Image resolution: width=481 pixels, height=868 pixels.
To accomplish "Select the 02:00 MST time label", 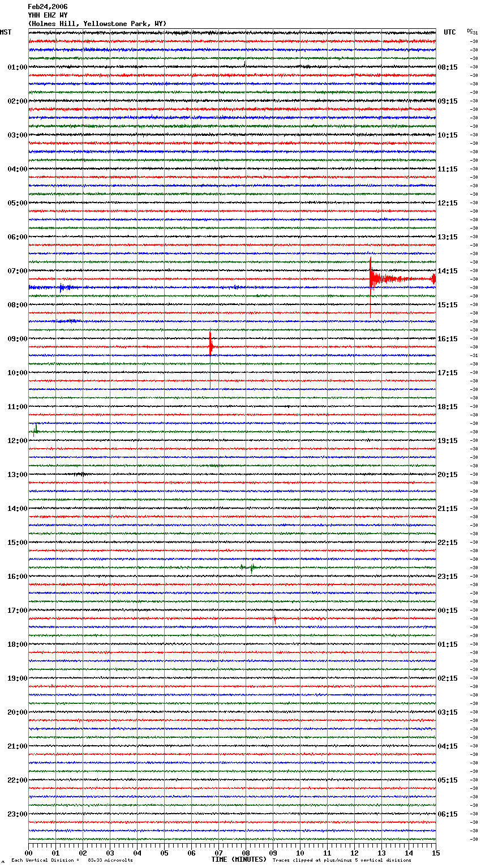I will pyautogui.click(x=17, y=101).
